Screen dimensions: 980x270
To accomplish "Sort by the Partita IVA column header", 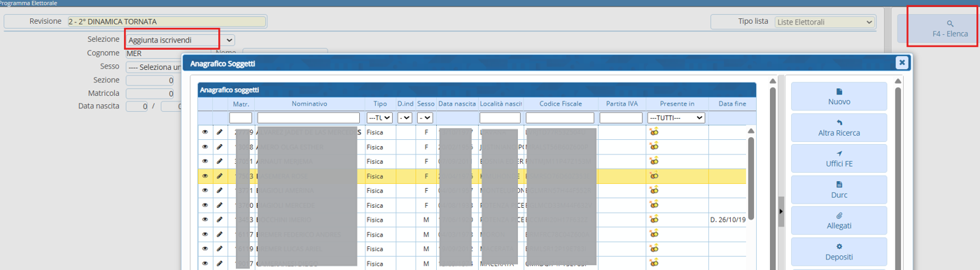I will (621, 104).
